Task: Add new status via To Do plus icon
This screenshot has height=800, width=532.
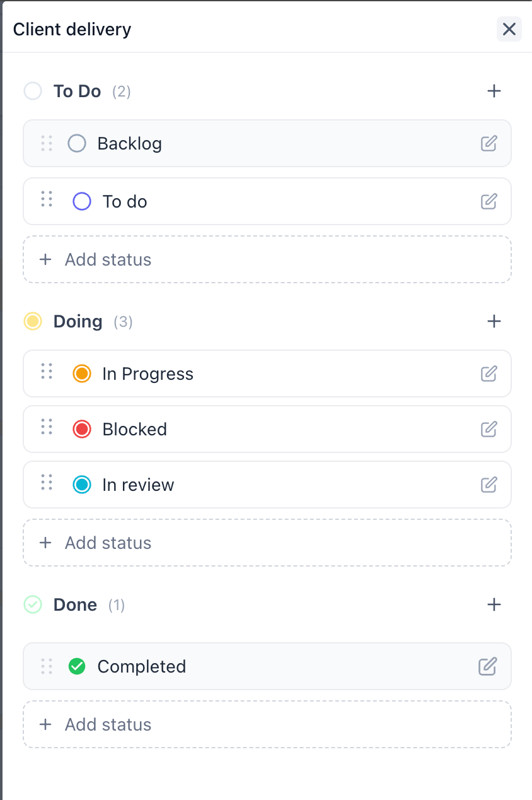Action: pyautogui.click(x=494, y=91)
